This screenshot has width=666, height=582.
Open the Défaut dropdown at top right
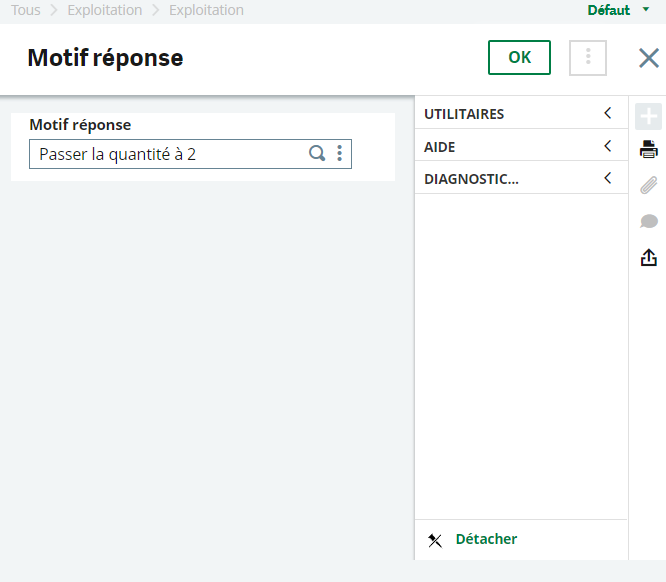point(618,10)
